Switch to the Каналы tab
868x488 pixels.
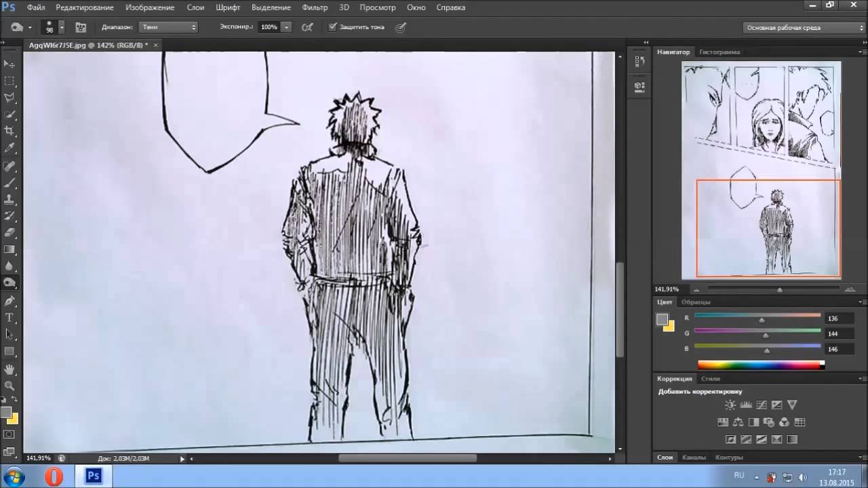[x=694, y=457]
